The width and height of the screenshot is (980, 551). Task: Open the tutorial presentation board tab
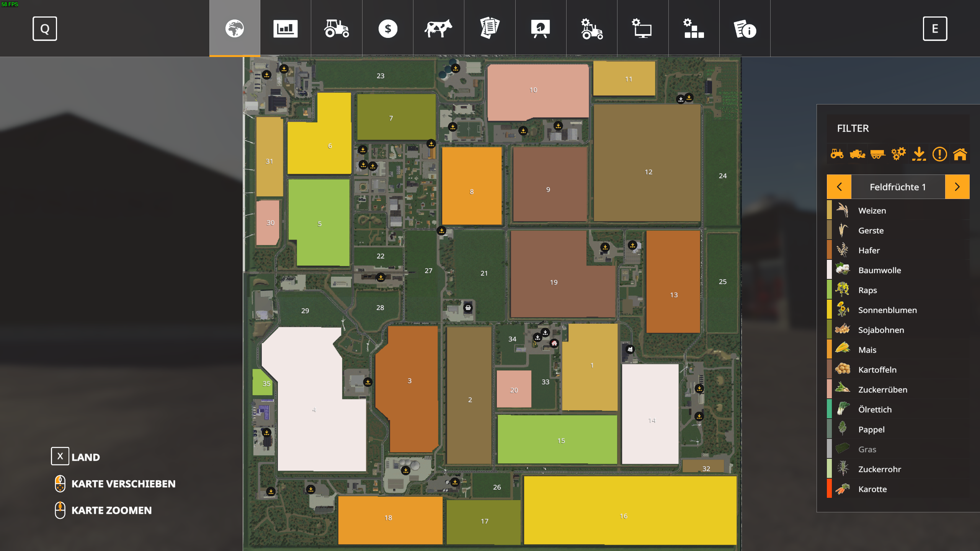coord(541,29)
